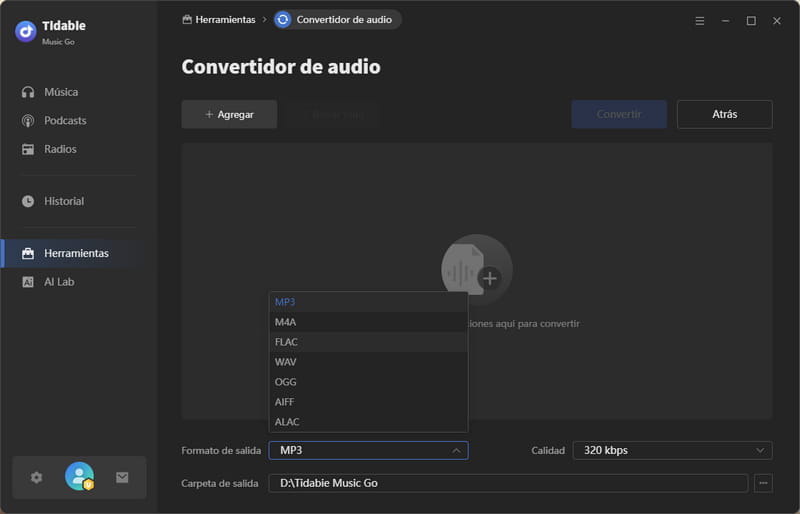Minimize the Tidable window

point(725,21)
